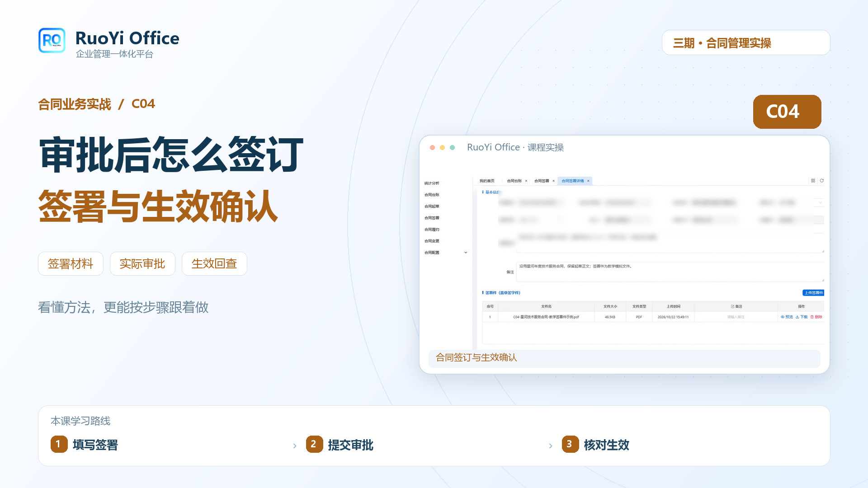
Task: Click the 签署材料 tag
Action: 71,263
